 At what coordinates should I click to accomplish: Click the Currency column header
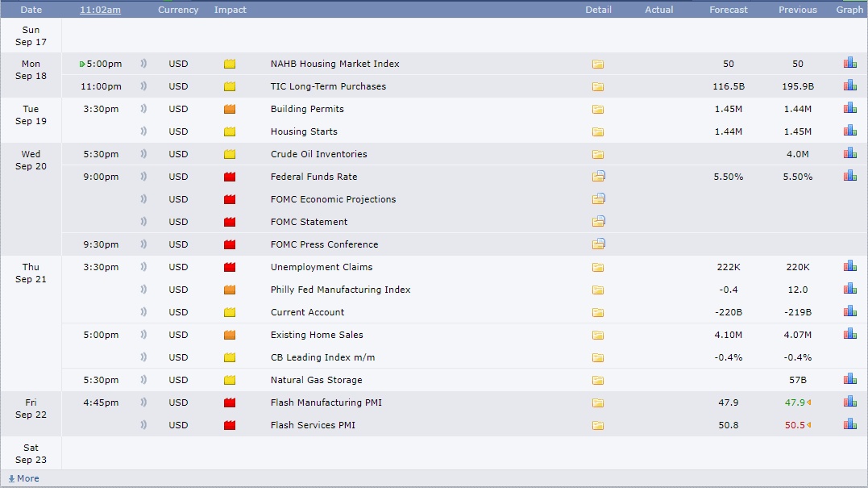click(x=178, y=10)
